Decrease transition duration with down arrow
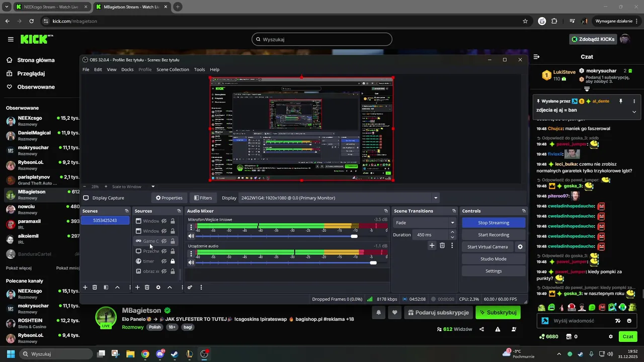 click(x=452, y=237)
